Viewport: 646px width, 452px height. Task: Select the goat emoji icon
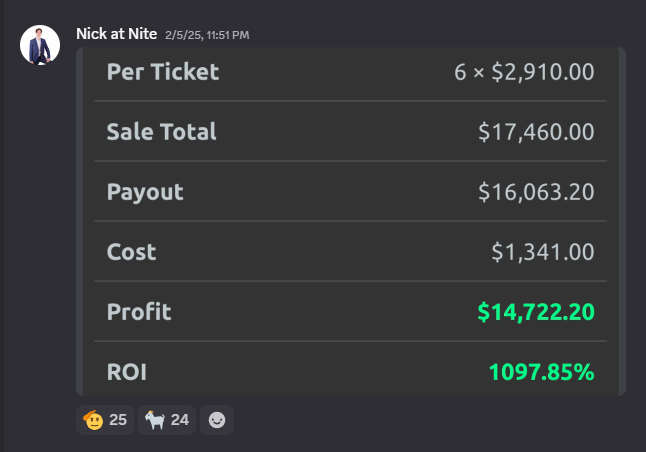click(155, 420)
